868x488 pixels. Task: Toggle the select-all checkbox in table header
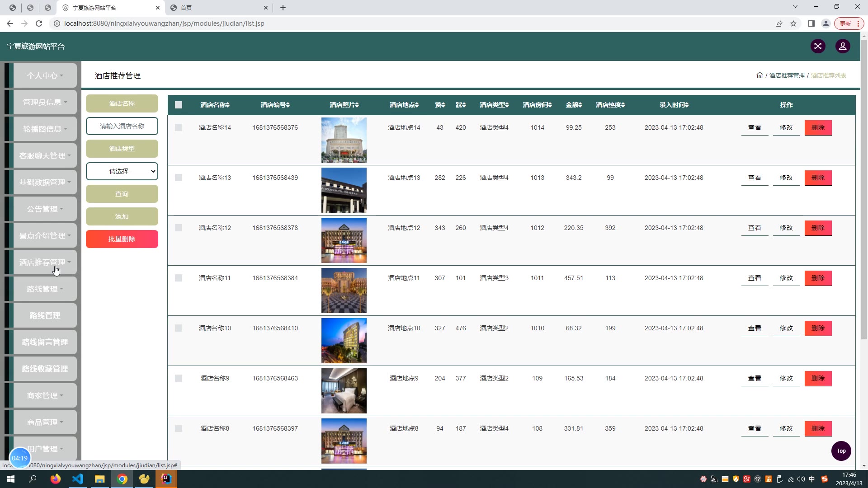tap(179, 105)
